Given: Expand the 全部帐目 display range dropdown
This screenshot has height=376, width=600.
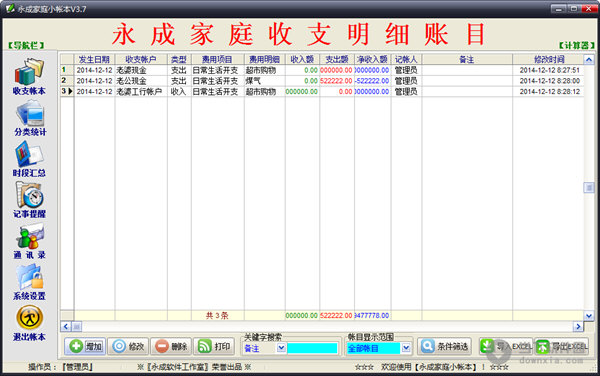Looking at the screenshot, I should pos(406,348).
